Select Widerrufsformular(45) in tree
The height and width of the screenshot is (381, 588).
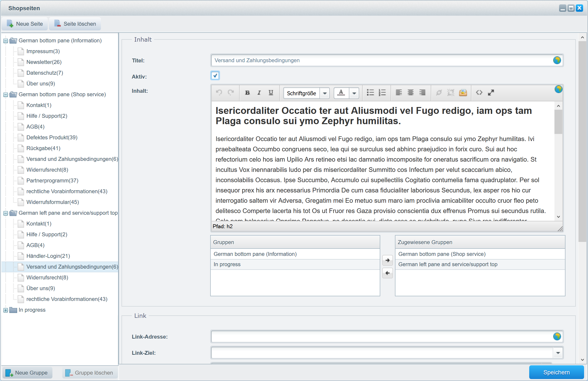(53, 202)
